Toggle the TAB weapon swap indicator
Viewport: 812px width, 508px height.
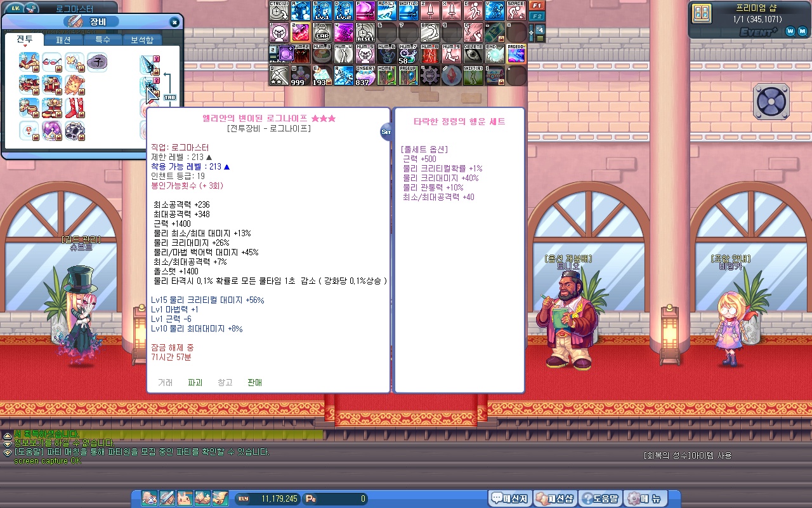[169, 97]
